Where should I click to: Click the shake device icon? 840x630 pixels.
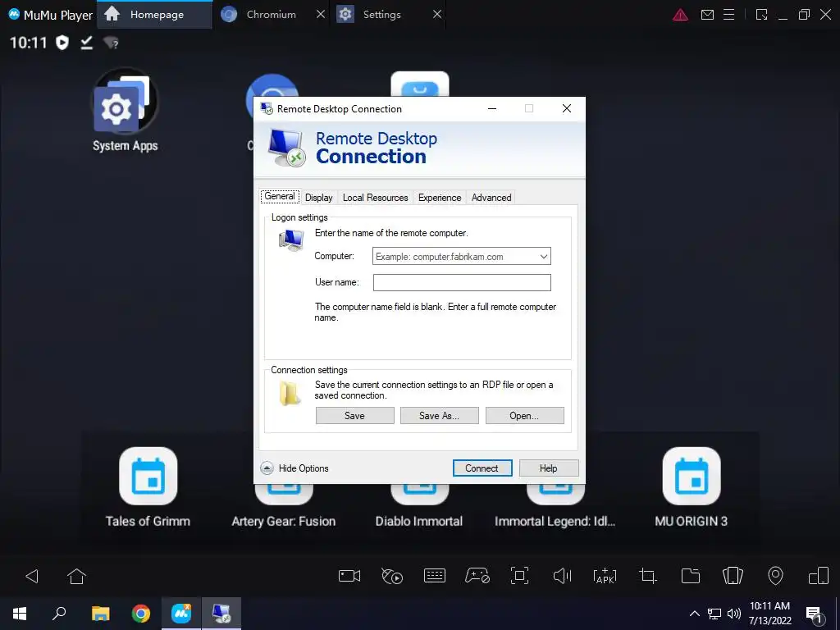(x=733, y=576)
